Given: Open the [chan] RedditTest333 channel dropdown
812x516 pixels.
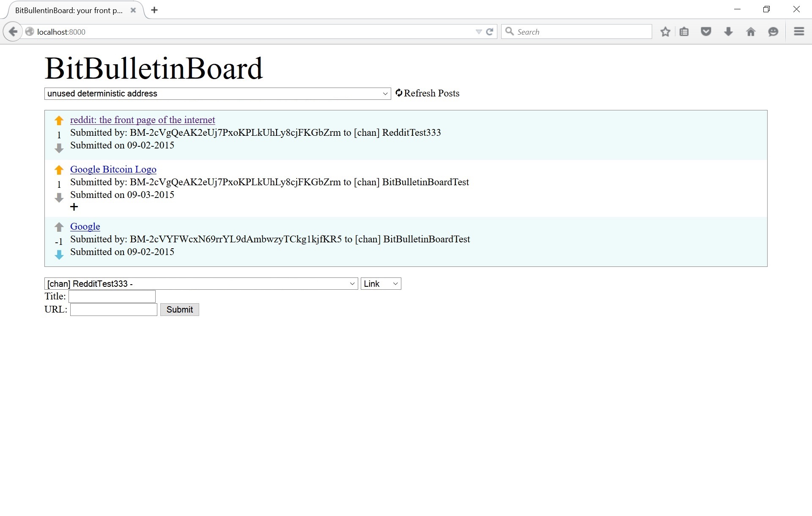Looking at the screenshot, I should 201,284.
